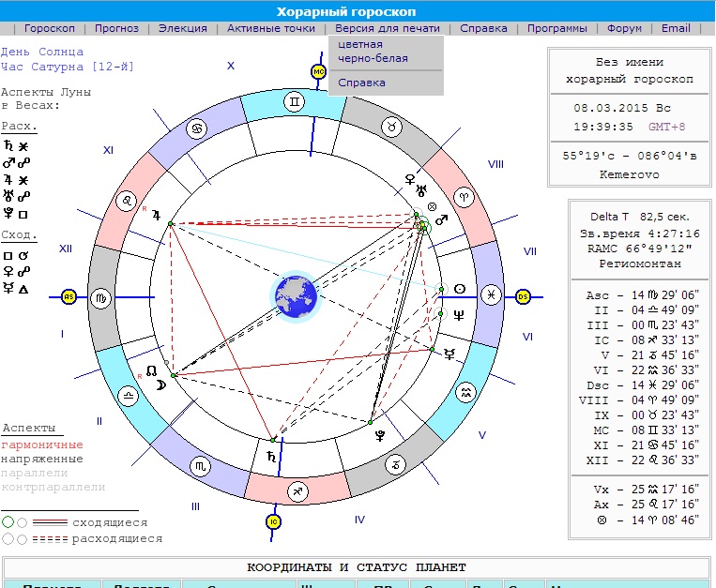Click the yellow MC marker atop the chart
716x588 pixels.
318,71
